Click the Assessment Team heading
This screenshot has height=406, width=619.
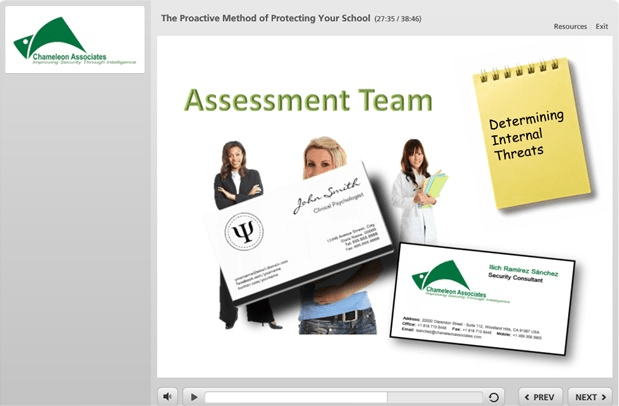308,100
